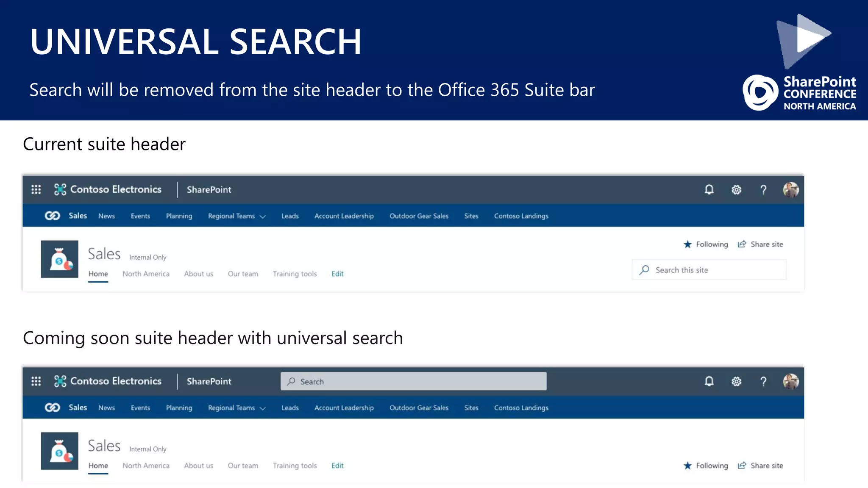The height and width of the screenshot is (488, 868).
Task: Open About us in coming soon site navigation
Action: [198, 466]
